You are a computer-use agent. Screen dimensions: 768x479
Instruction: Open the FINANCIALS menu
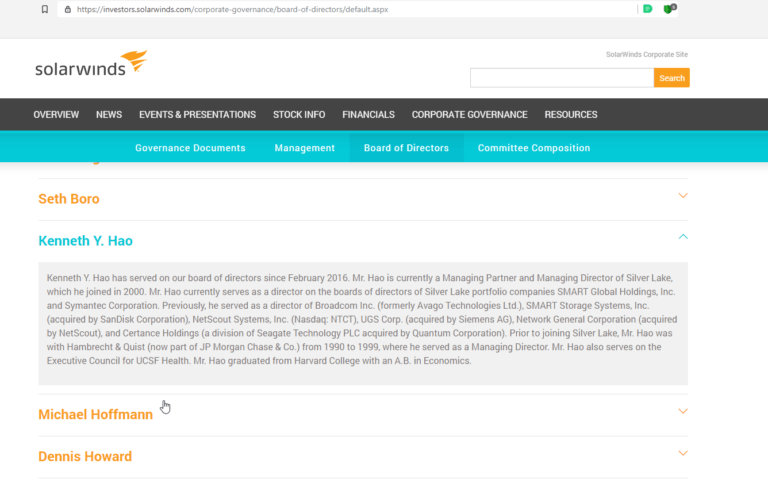pos(368,115)
